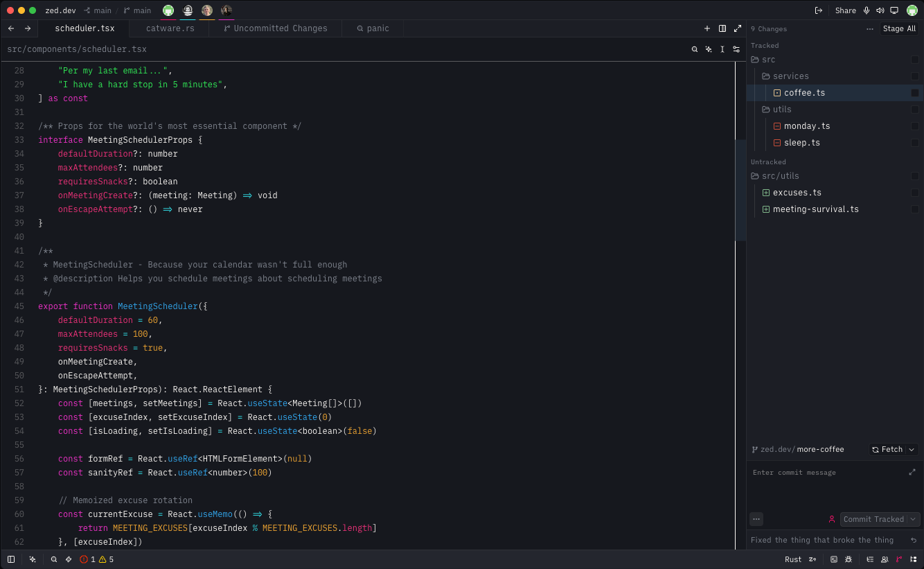Click the text cursor selection icon

(722, 49)
